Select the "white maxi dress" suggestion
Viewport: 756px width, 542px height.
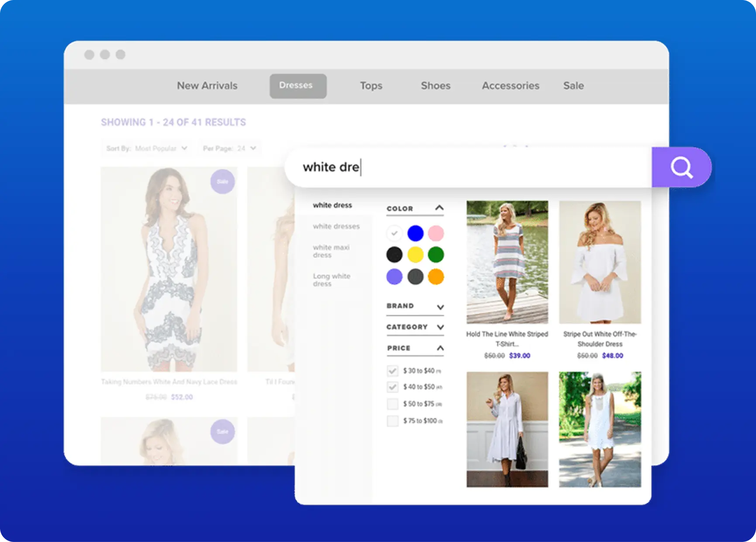point(331,251)
